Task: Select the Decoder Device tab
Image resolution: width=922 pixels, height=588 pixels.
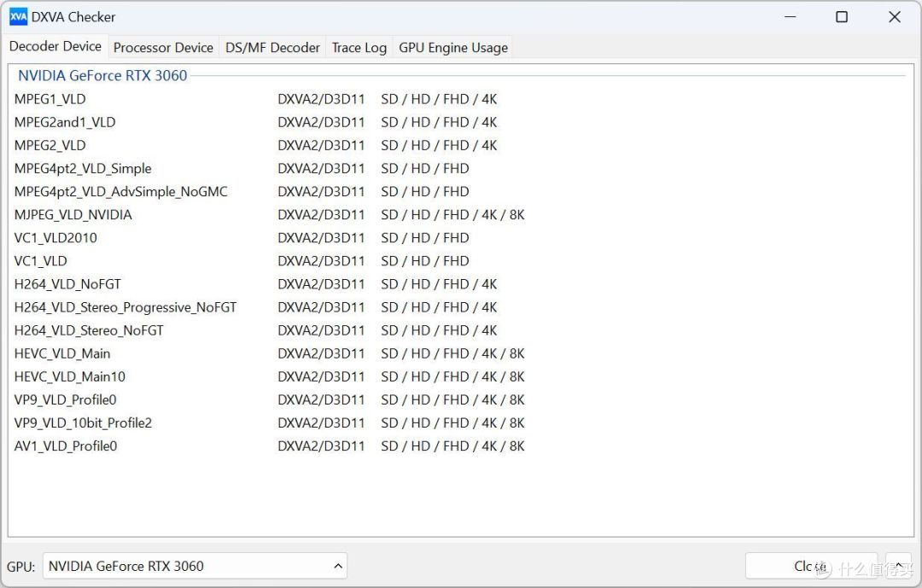Action: (x=55, y=47)
